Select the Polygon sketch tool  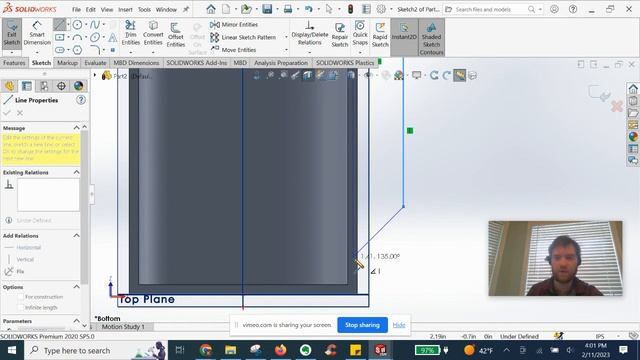77,50
